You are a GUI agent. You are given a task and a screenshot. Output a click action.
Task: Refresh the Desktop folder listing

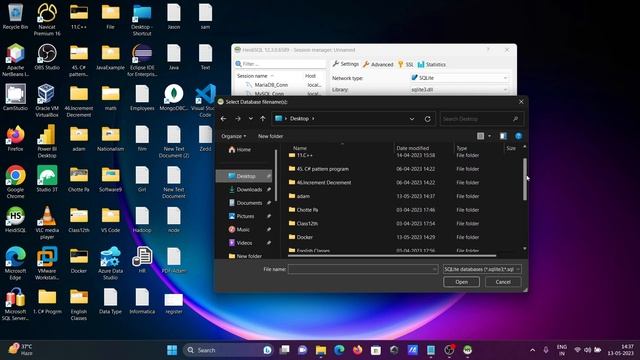[x=427, y=119]
